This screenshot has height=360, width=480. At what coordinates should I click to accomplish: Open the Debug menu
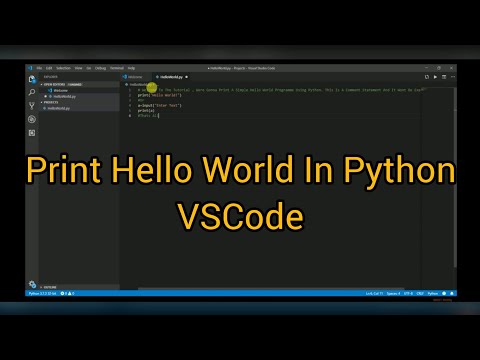(x=100, y=68)
